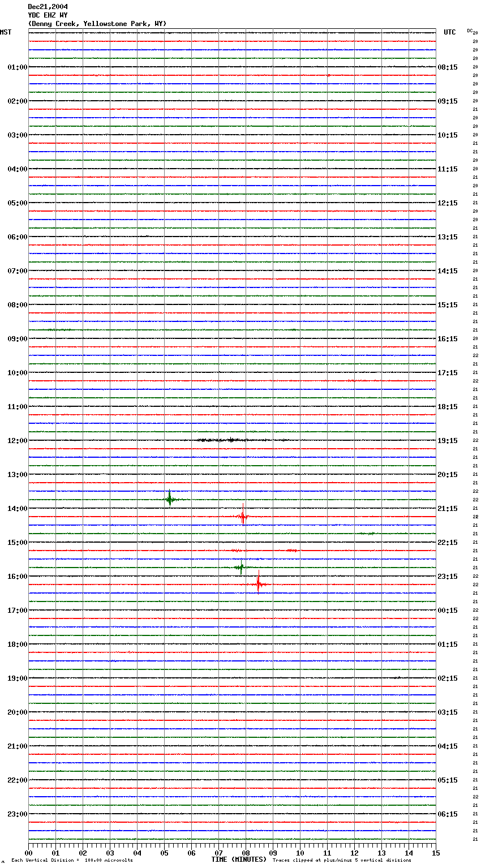Screen dimensions: 481x868
Task: Click the Each Vertical Division 100.00 microvolts note
Action: [x=72, y=861]
